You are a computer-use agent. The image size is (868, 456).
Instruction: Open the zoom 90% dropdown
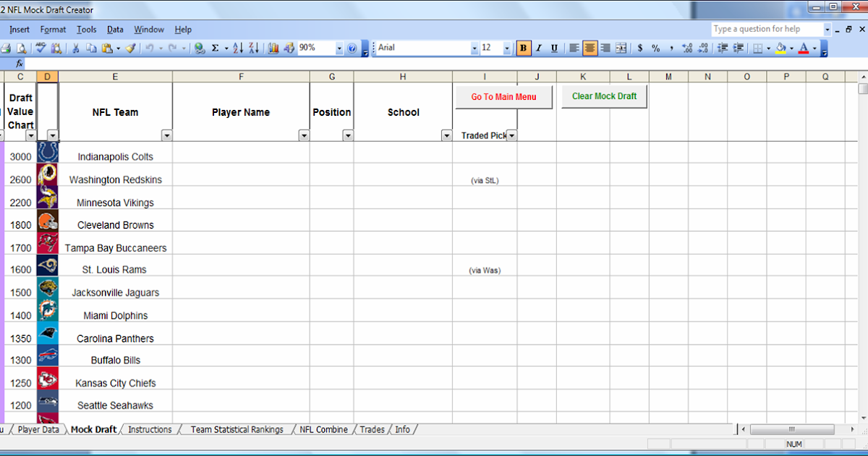pyautogui.click(x=339, y=48)
